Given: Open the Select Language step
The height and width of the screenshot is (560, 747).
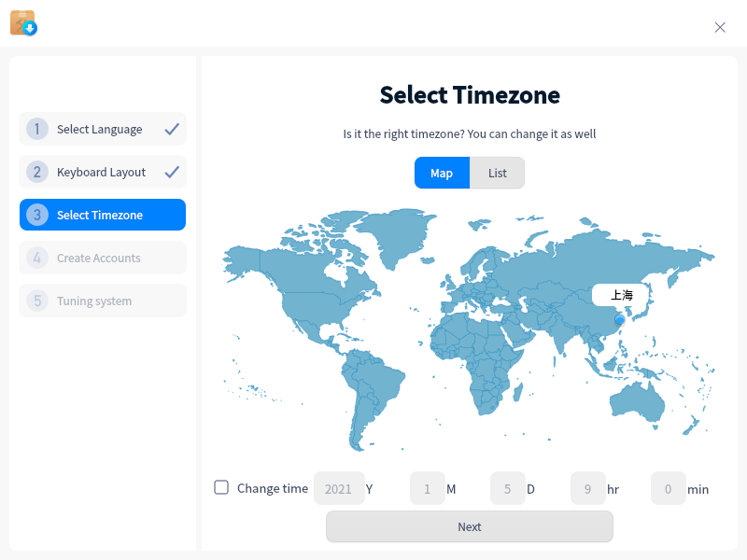Looking at the screenshot, I should (x=103, y=129).
